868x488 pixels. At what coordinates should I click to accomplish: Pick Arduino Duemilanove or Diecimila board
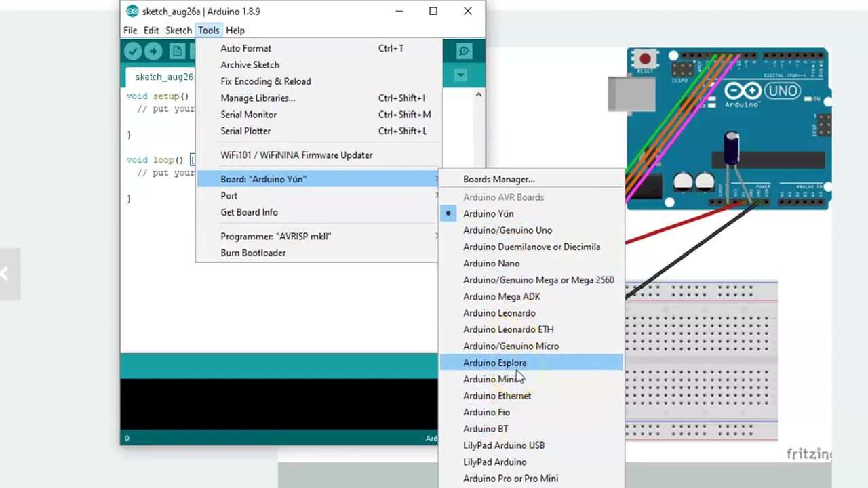coord(531,247)
